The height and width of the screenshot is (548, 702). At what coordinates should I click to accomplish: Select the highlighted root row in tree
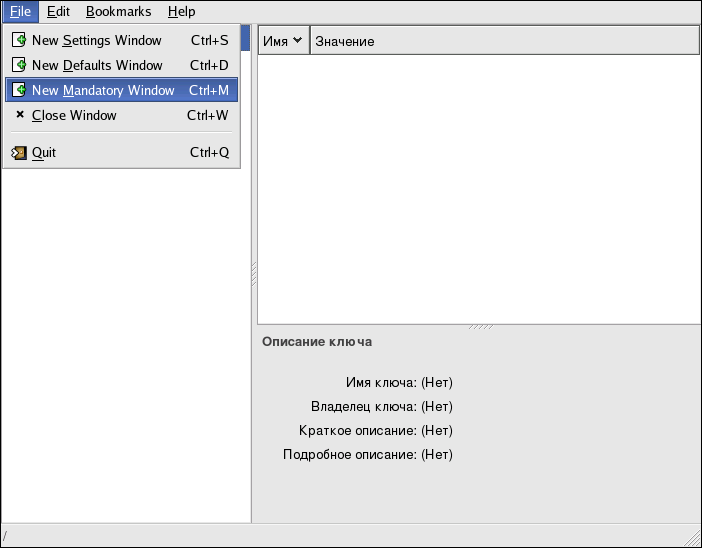point(245,38)
